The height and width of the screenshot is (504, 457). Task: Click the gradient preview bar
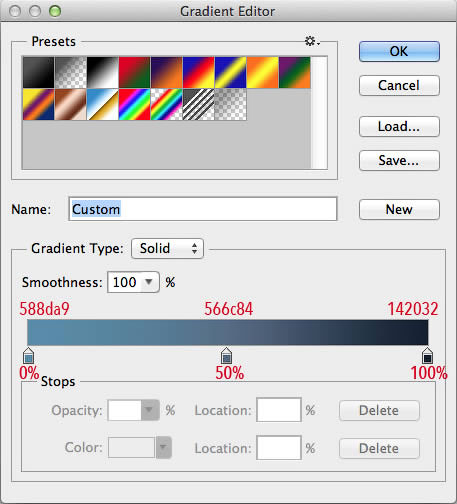pyautogui.click(x=228, y=332)
